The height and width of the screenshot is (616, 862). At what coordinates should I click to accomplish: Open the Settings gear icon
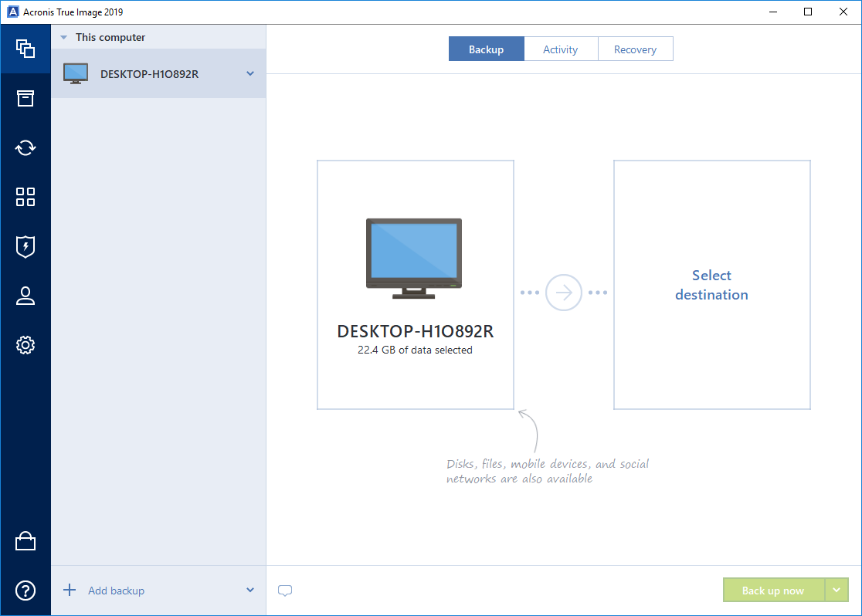point(25,345)
